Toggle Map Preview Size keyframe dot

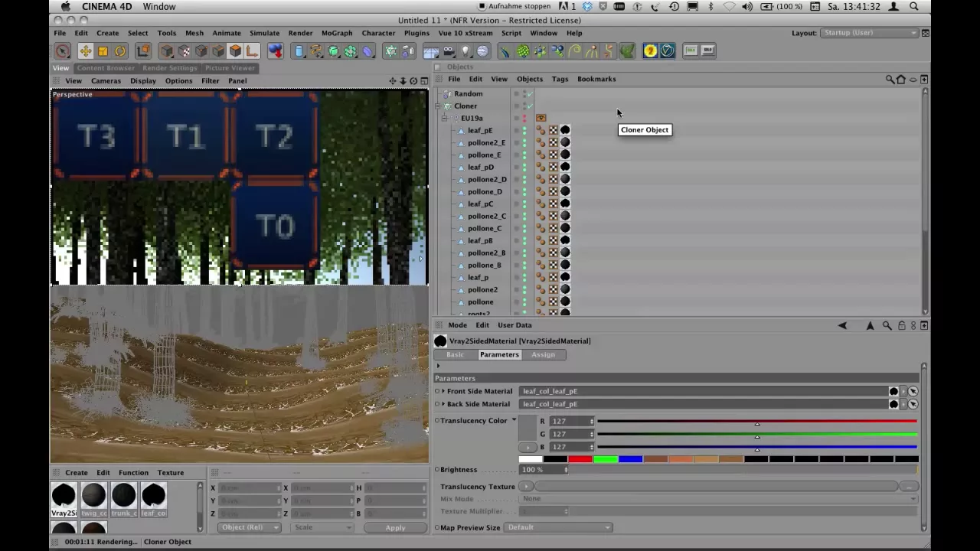pos(437,528)
